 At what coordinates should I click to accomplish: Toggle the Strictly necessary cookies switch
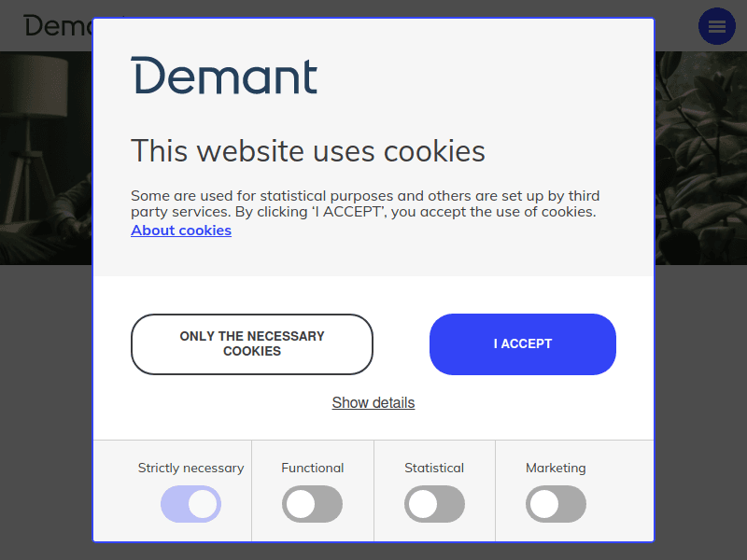coord(190,504)
